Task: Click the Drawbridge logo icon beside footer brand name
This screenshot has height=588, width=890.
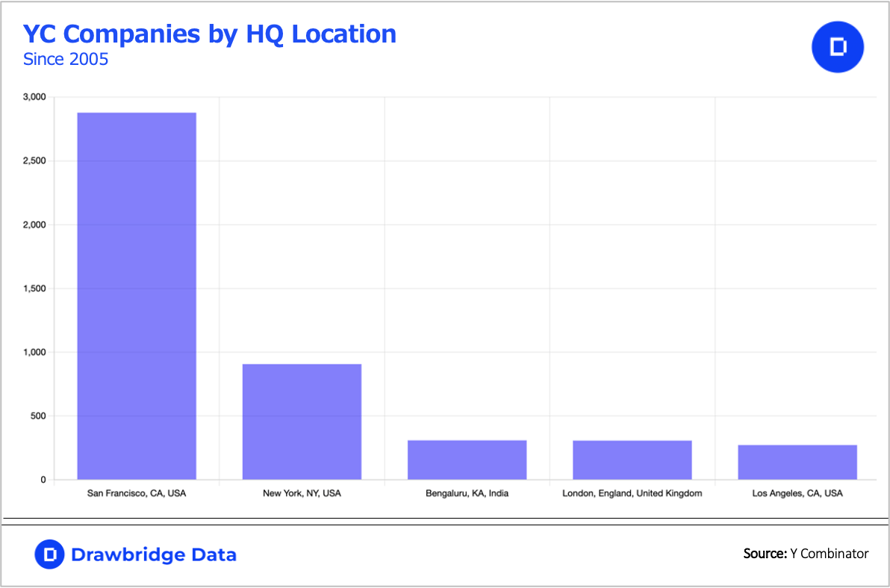Action: click(x=49, y=554)
